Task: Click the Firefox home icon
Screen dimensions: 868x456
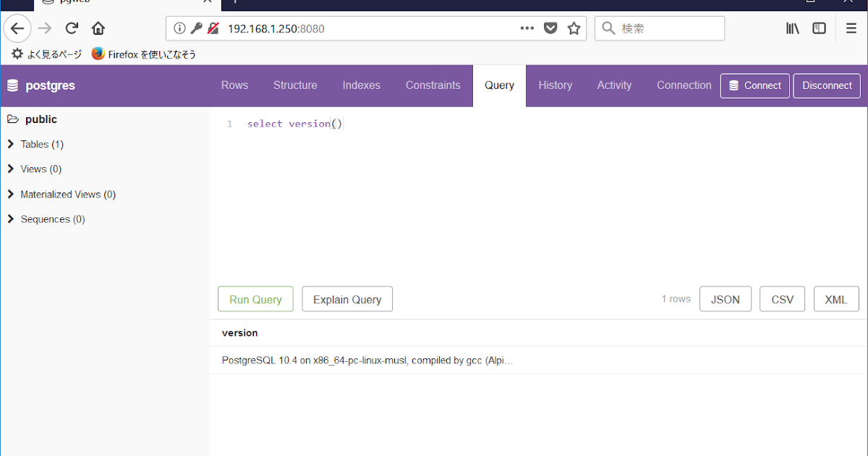Action: tap(98, 28)
